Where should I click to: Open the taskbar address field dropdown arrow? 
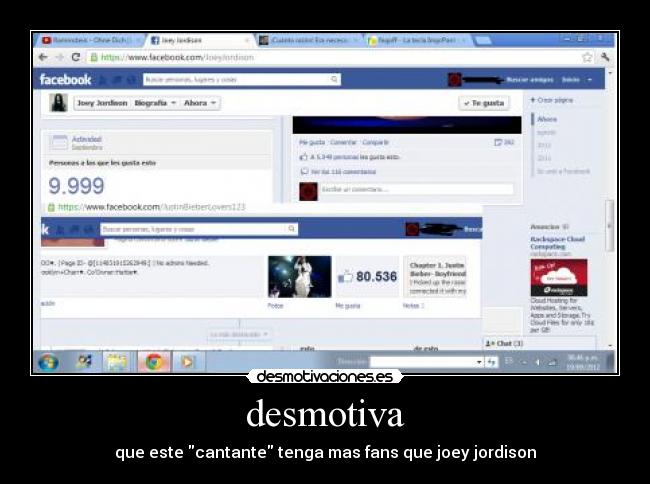[479, 362]
